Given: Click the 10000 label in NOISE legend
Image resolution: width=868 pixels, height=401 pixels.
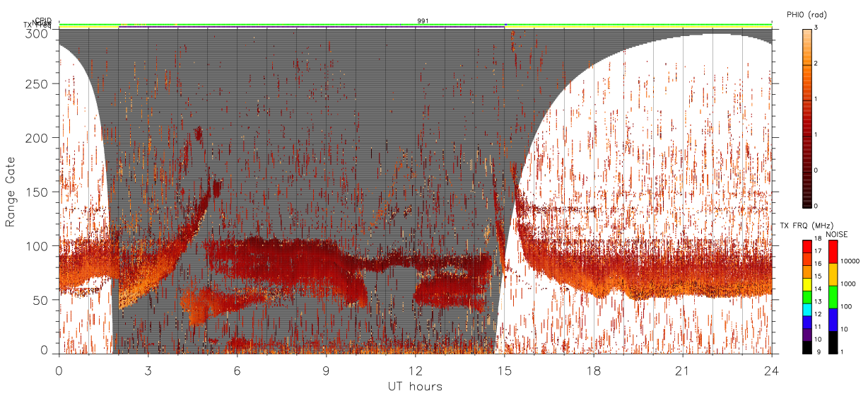Looking at the screenshot, I should 851,262.
